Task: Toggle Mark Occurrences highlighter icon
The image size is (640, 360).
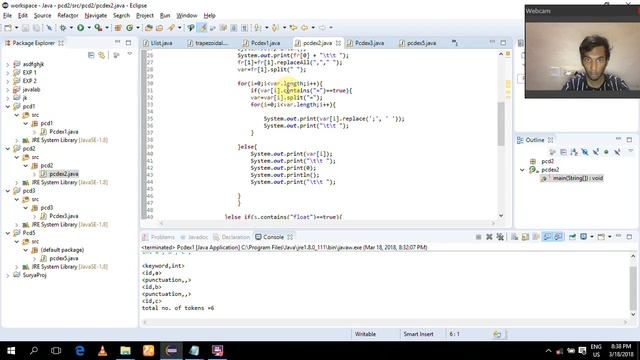Action: pyautogui.click(x=202, y=28)
